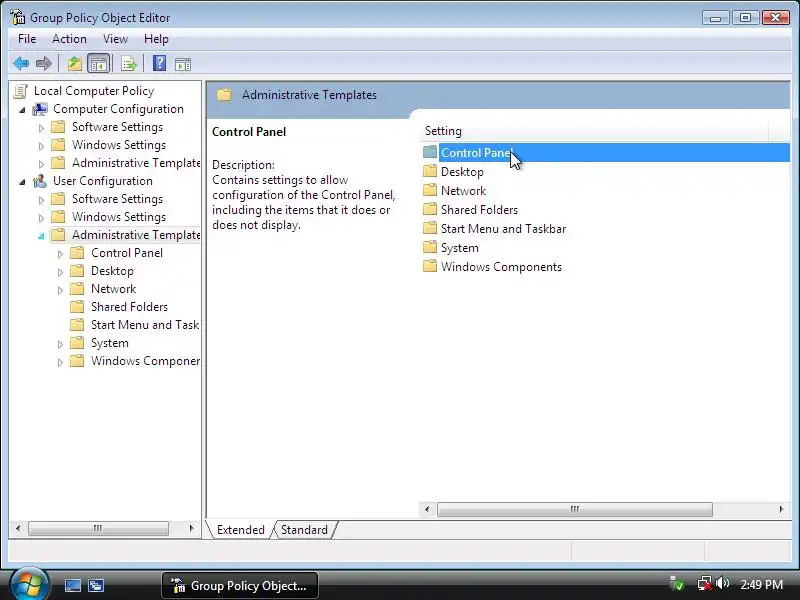
Task: Expand Administrative Templates under Computer Configuration
Action: click(x=41, y=164)
